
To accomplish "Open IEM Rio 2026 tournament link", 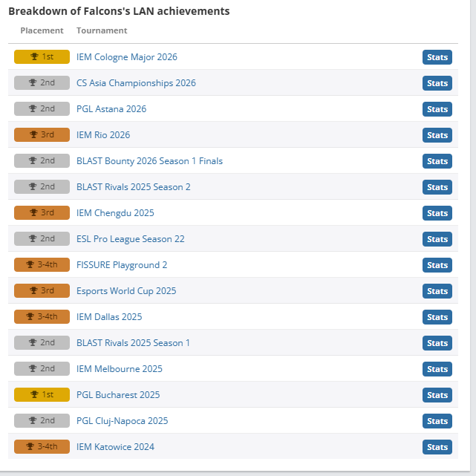I will 103,135.
